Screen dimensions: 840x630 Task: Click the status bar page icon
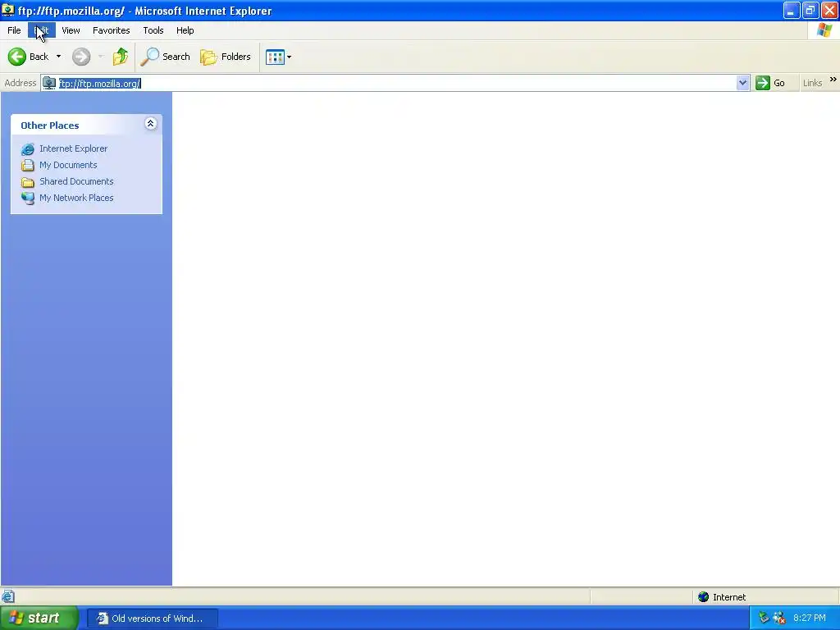click(x=7, y=596)
